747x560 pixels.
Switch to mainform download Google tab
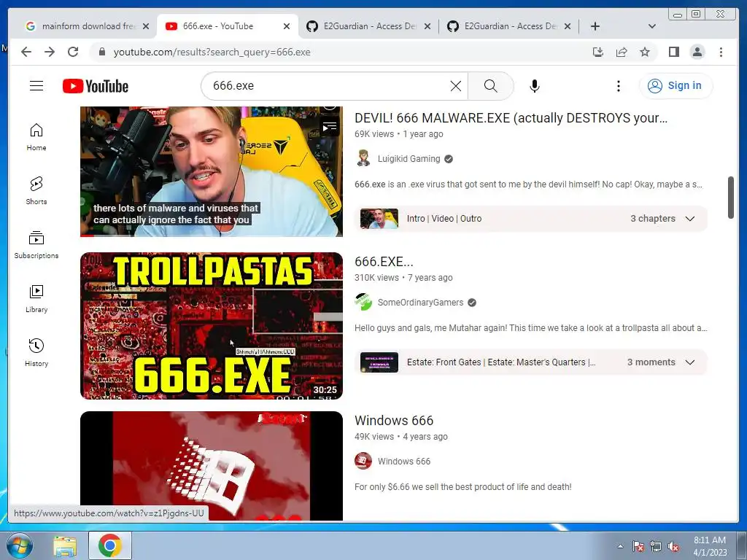[x=88, y=26]
